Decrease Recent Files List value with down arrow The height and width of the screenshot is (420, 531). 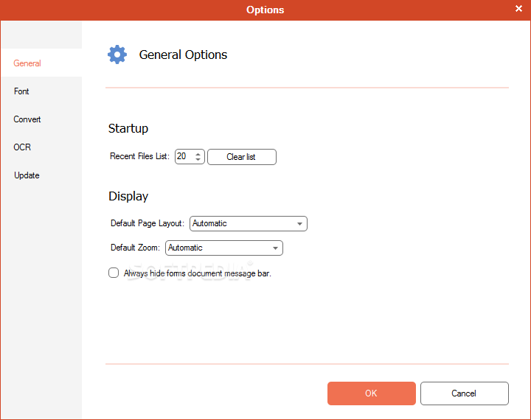pyautogui.click(x=198, y=159)
